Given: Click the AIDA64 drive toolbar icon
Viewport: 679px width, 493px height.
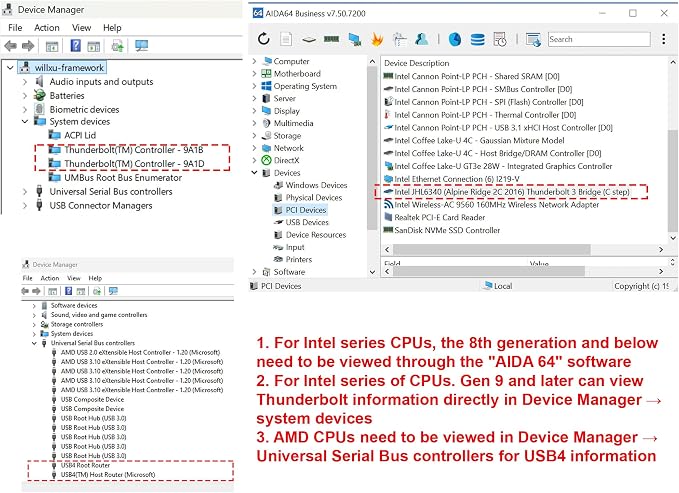Looking at the screenshot, I should 309,39.
